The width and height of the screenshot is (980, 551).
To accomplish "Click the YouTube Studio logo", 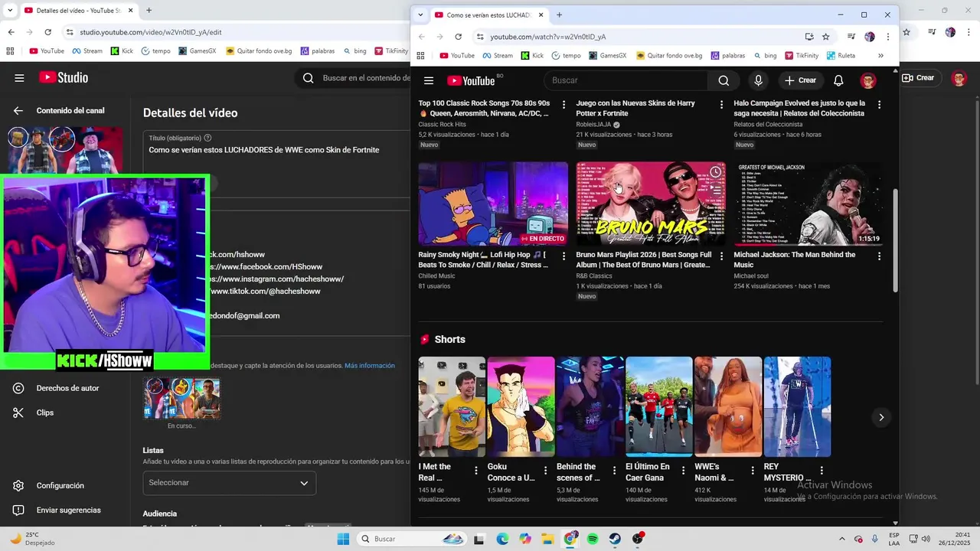I will coord(64,78).
